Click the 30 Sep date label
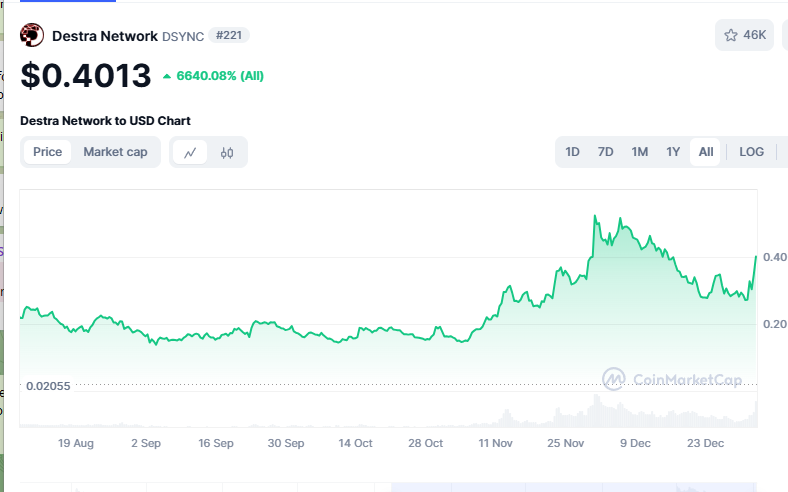Screen dimensions: 788x492 [x=286, y=443]
